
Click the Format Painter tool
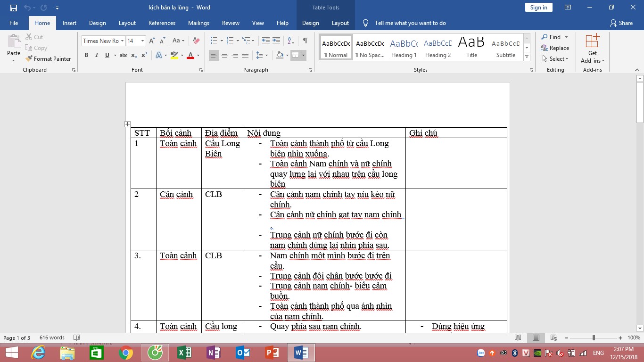pos(48,59)
